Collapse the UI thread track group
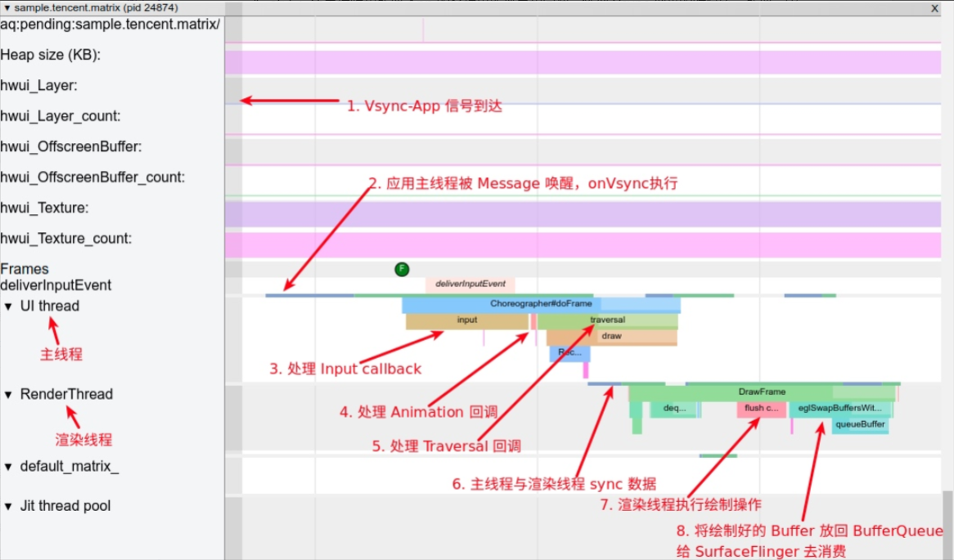 click(8, 305)
